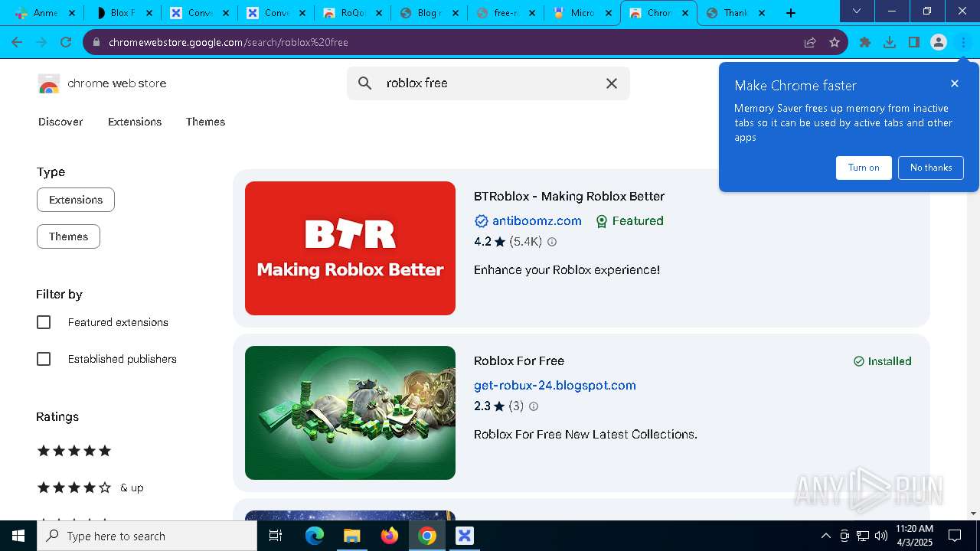Check the Established publishers filter

coord(44,359)
